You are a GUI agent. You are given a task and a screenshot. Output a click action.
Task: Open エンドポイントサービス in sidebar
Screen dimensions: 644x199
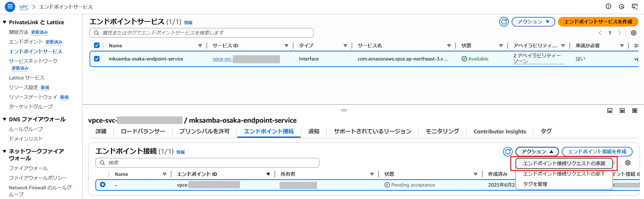(36, 51)
